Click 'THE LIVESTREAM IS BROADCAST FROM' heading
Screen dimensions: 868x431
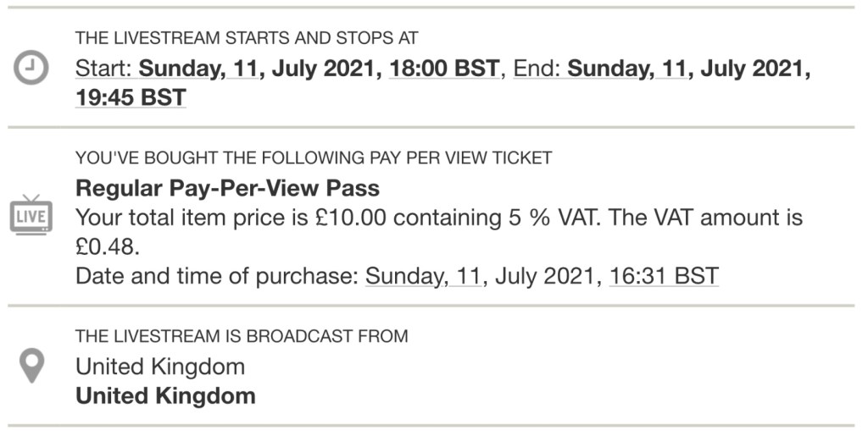pos(242,336)
